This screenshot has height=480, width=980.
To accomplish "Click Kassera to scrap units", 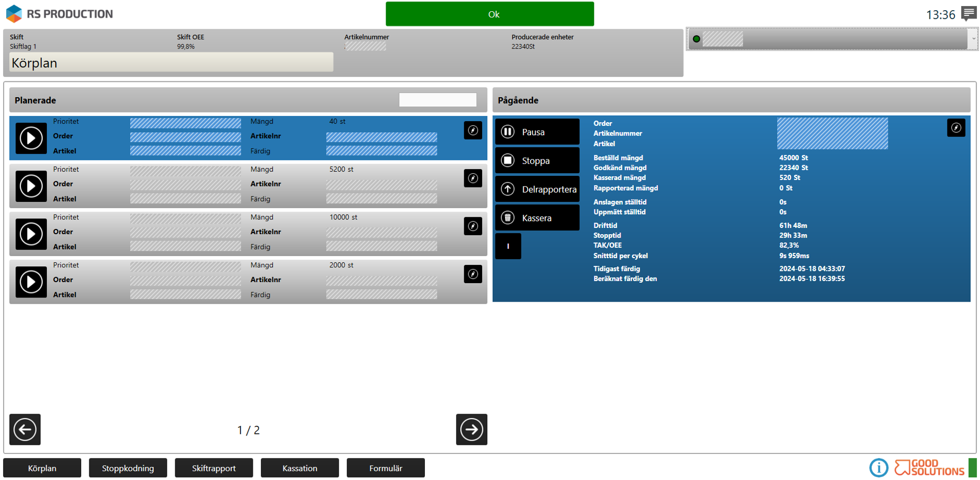I will click(537, 218).
